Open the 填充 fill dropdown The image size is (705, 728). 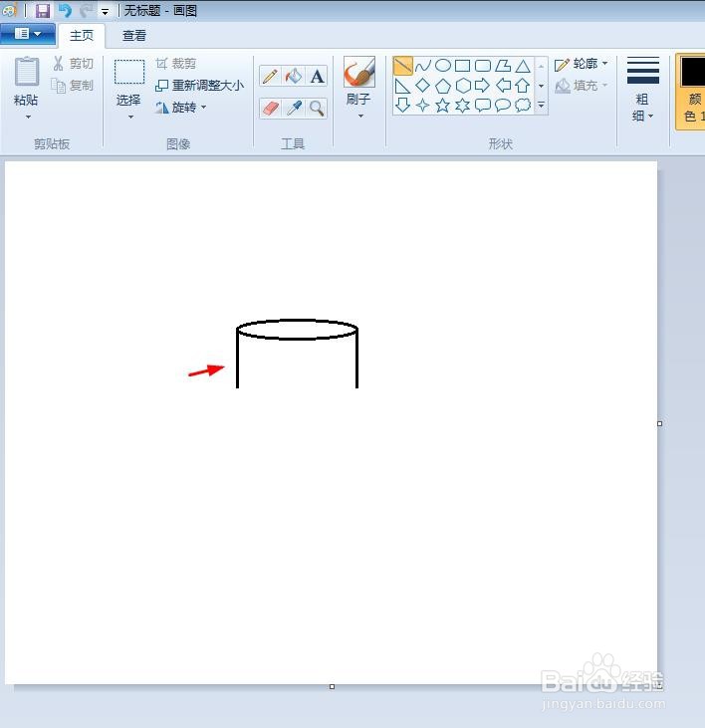[x=582, y=86]
